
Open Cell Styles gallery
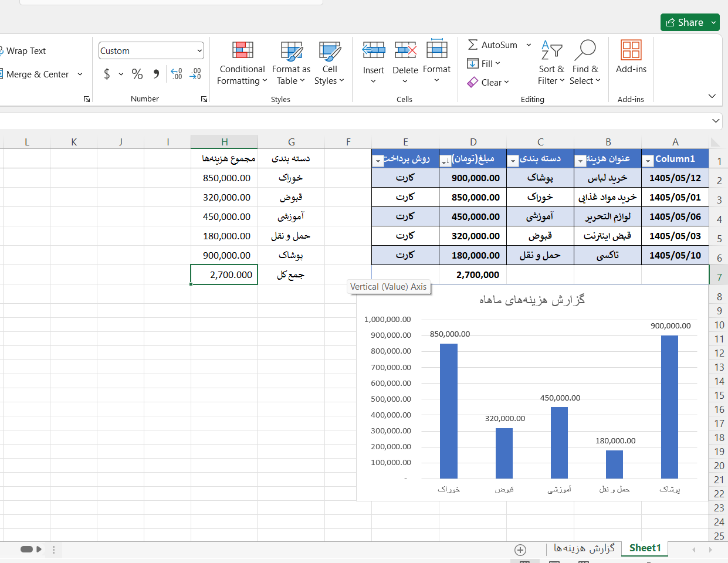coord(330,63)
